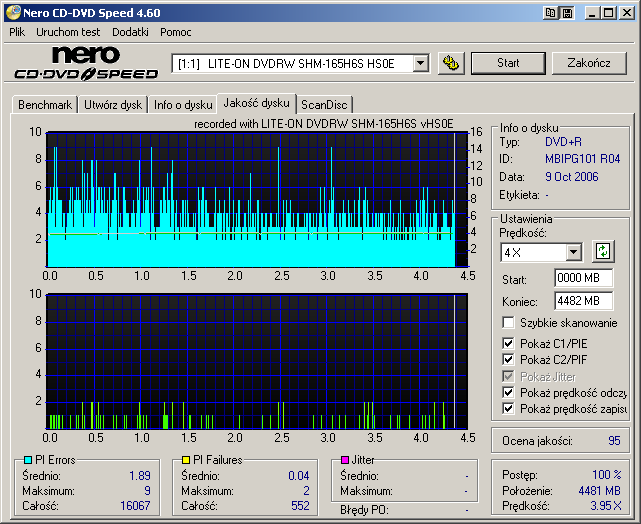This screenshot has width=641, height=524.
Task: Click the save screenshot floppy icon
Action: [567, 13]
